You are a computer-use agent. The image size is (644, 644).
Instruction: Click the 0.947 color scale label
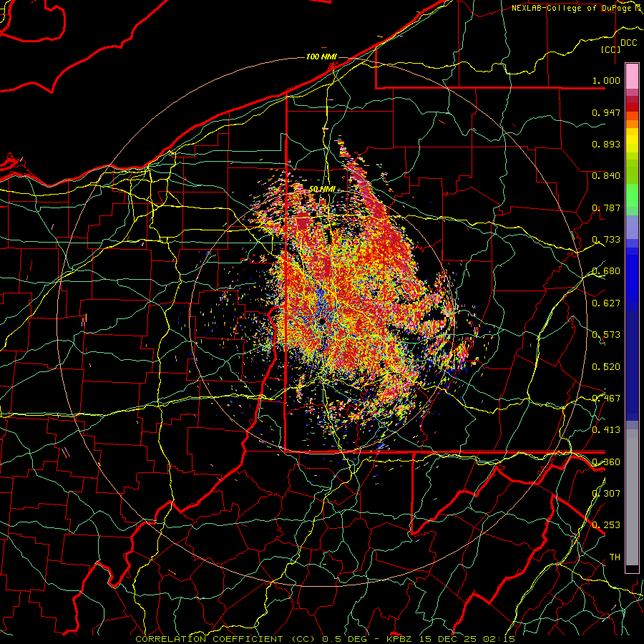(x=606, y=112)
